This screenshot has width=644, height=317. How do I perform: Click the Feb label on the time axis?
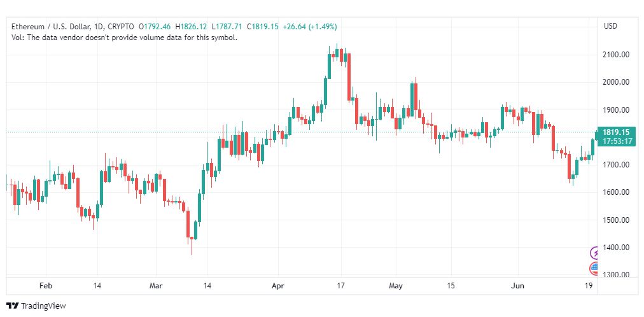pyautogui.click(x=46, y=286)
